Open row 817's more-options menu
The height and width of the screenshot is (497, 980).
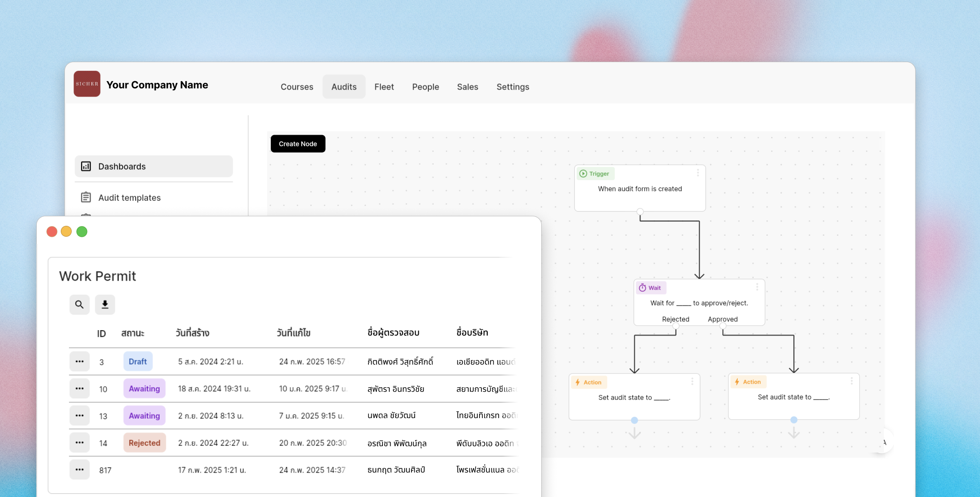(x=79, y=470)
